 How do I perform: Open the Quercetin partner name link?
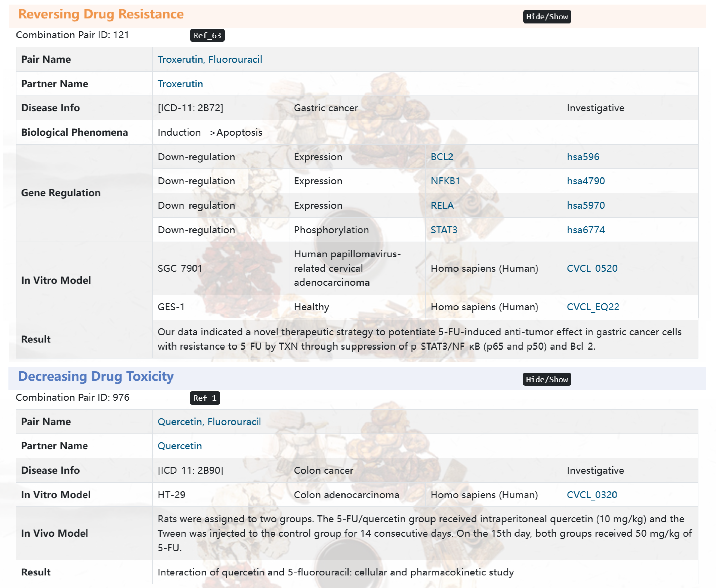(180, 446)
